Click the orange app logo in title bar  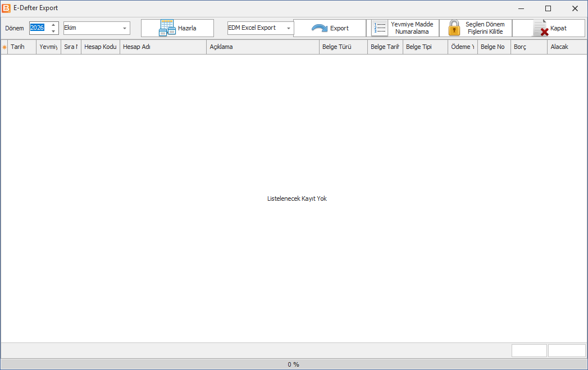point(6,8)
